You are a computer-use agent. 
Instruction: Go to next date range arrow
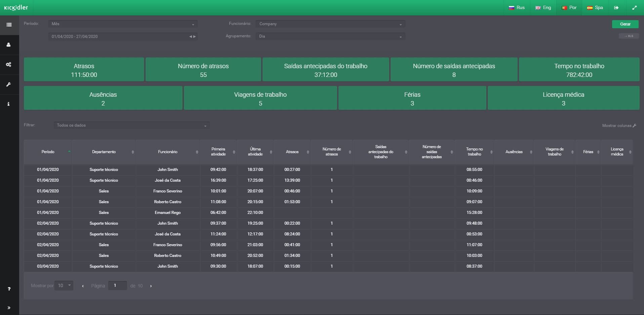pyautogui.click(x=194, y=37)
